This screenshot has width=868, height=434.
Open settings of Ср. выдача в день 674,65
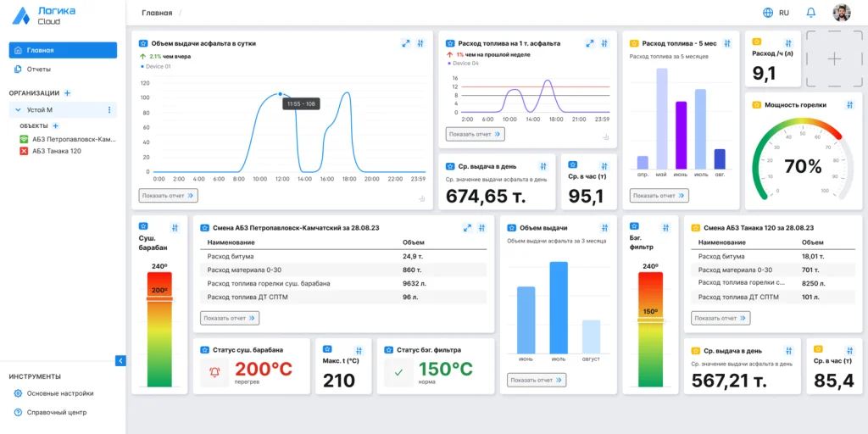543,166
